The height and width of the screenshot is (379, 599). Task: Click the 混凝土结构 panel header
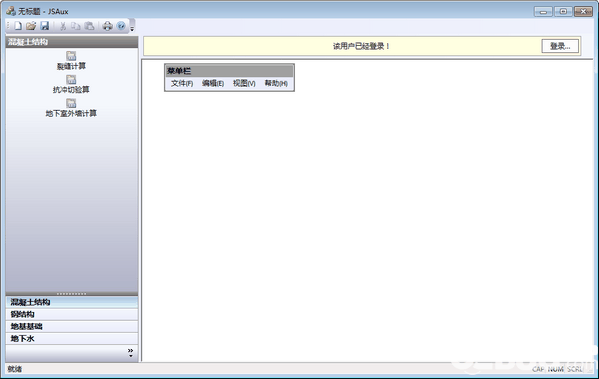(72, 42)
